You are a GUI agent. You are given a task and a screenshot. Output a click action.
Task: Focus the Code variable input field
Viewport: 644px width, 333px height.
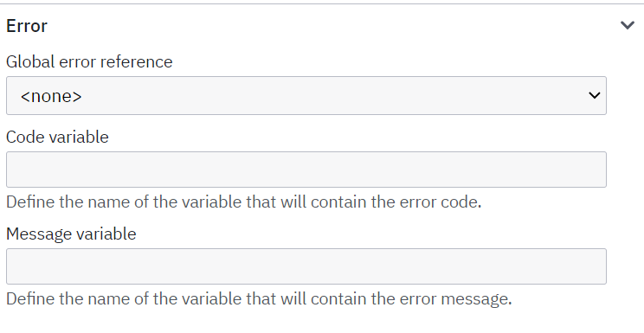(x=306, y=170)
